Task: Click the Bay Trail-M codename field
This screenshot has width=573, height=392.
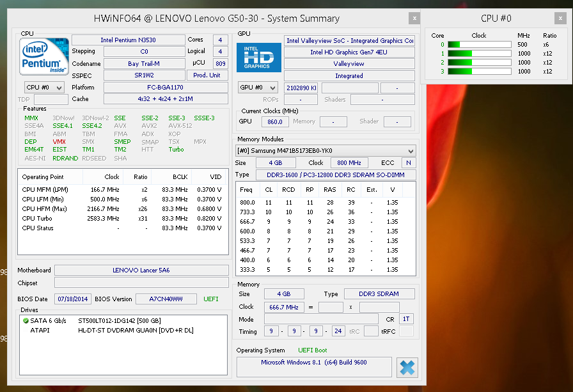Action: click(145, 63)
